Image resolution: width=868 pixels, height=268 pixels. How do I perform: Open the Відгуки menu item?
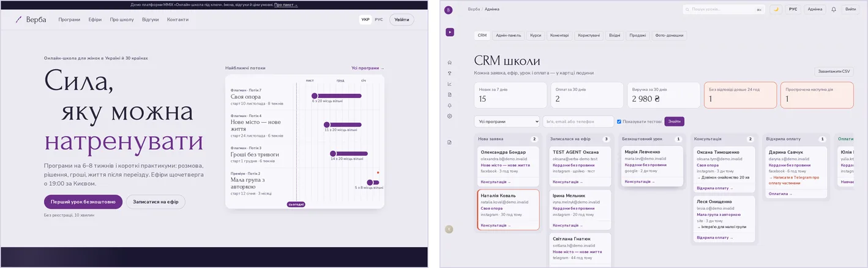point(151,20)
